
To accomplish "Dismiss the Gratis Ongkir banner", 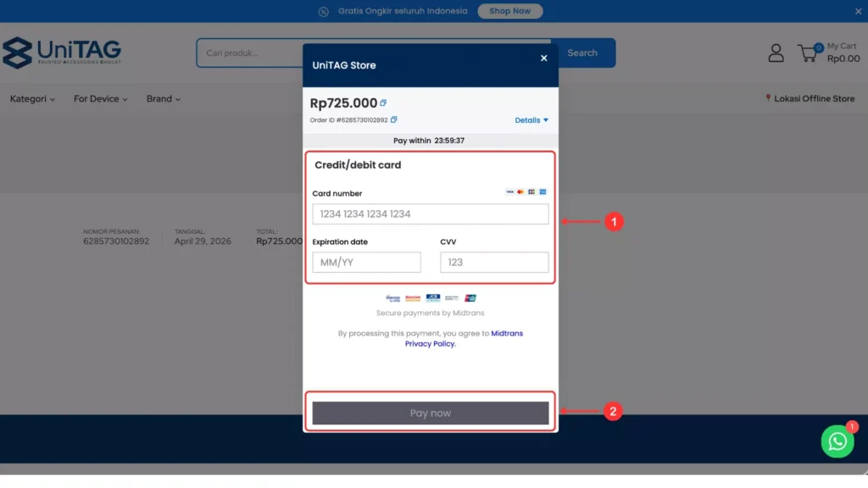I will (858, 11).
